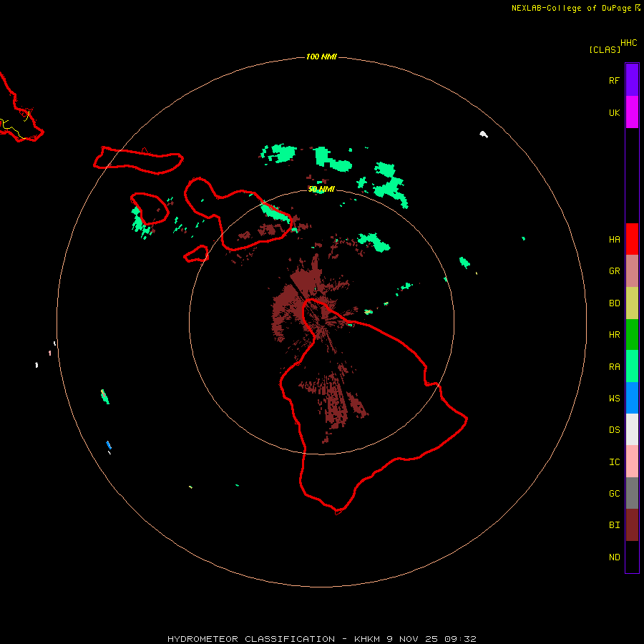The image size is (644, 644).
Task: Click the BD legend label
Action: (x=614, y=303)
